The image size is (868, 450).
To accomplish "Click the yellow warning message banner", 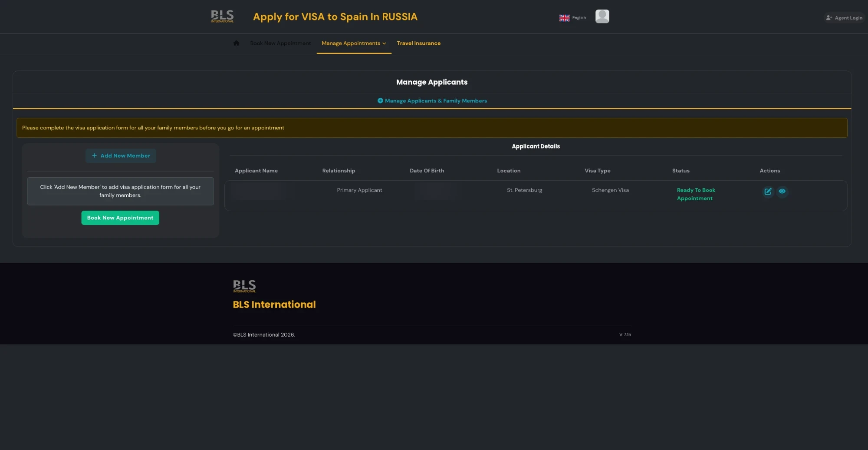I will point(432,128).
